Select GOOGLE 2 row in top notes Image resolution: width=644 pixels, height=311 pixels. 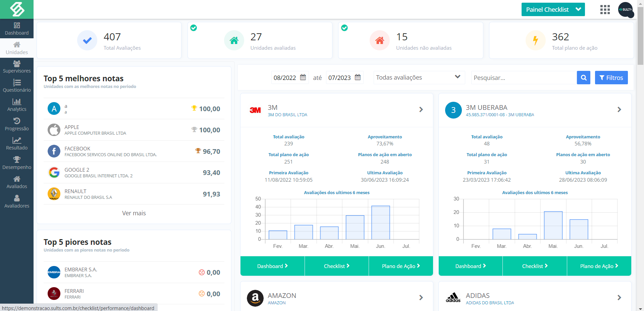[134, 173]
